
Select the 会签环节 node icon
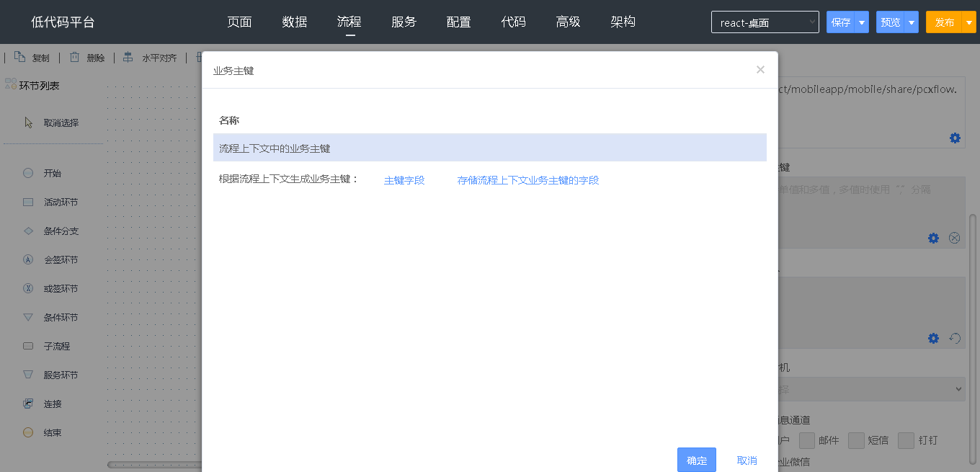pos(28,259)
